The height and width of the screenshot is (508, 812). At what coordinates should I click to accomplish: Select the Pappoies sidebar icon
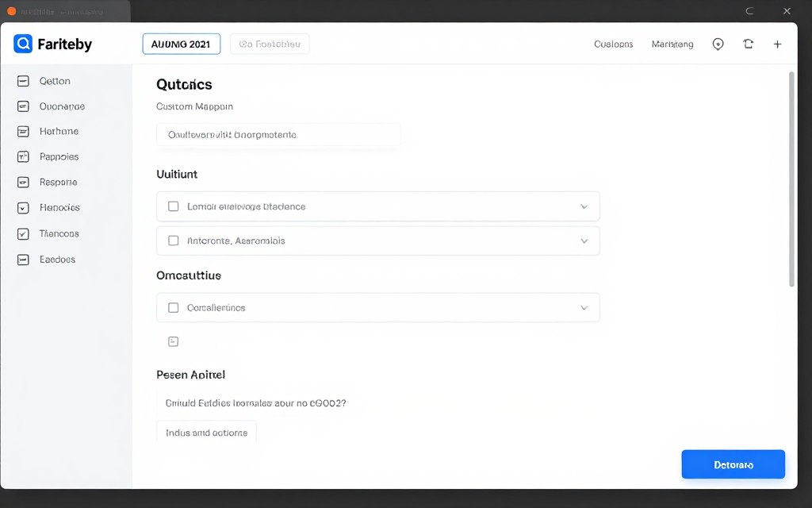point(25,156)
